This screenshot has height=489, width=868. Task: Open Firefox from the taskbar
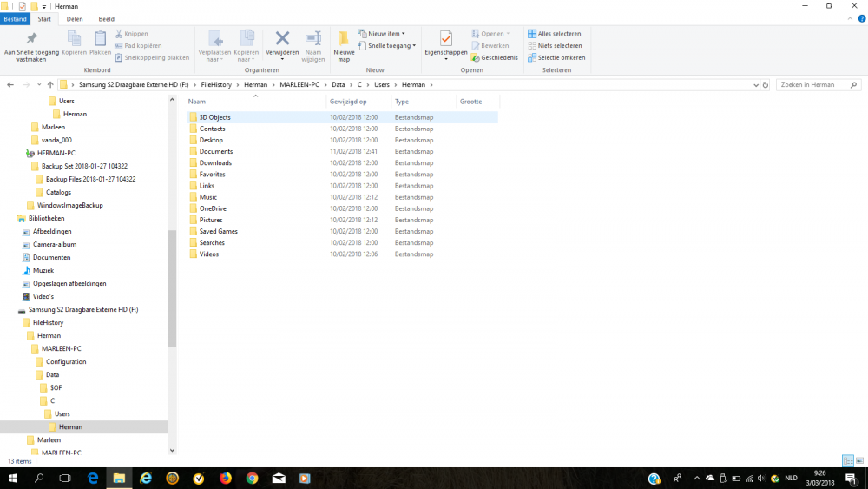225,478
